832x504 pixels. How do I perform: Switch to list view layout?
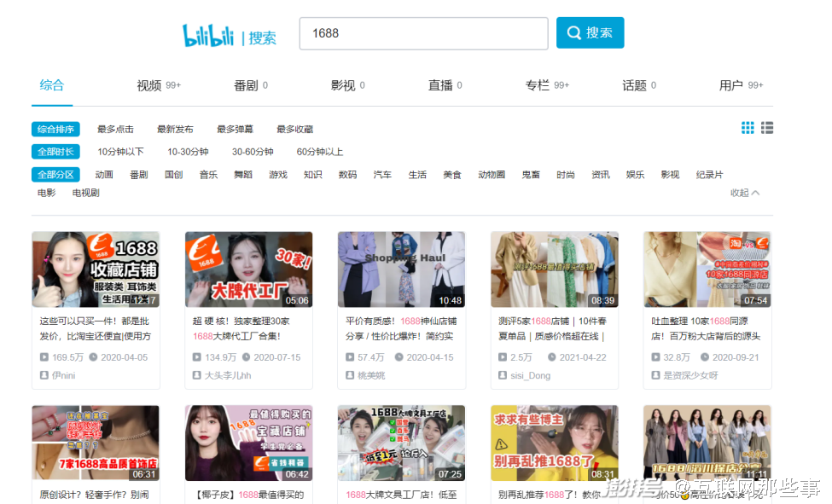(767, 127)
